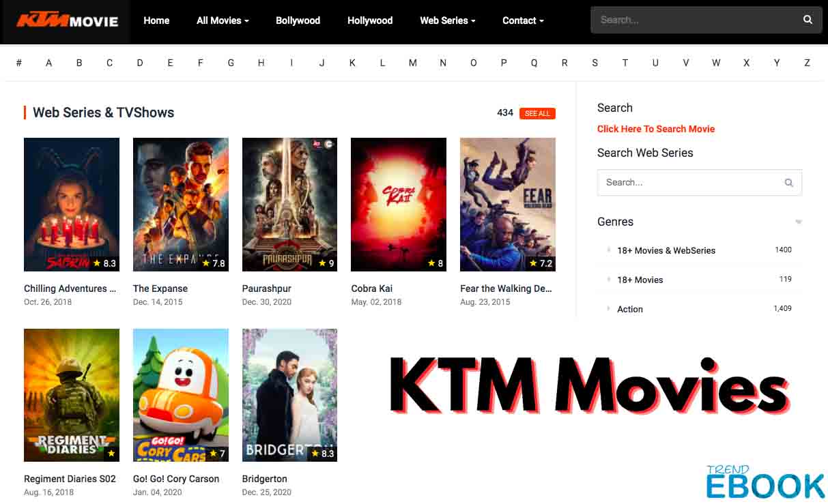Collapse the Genres section arrow
The width and height of the screenshot is (828, 504).
tap(799, 222)
